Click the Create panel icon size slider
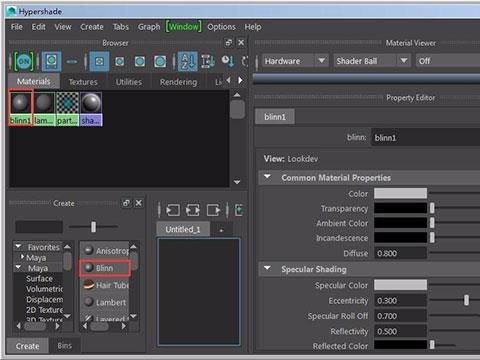The image size is (480, 360). tap(93, 227)
